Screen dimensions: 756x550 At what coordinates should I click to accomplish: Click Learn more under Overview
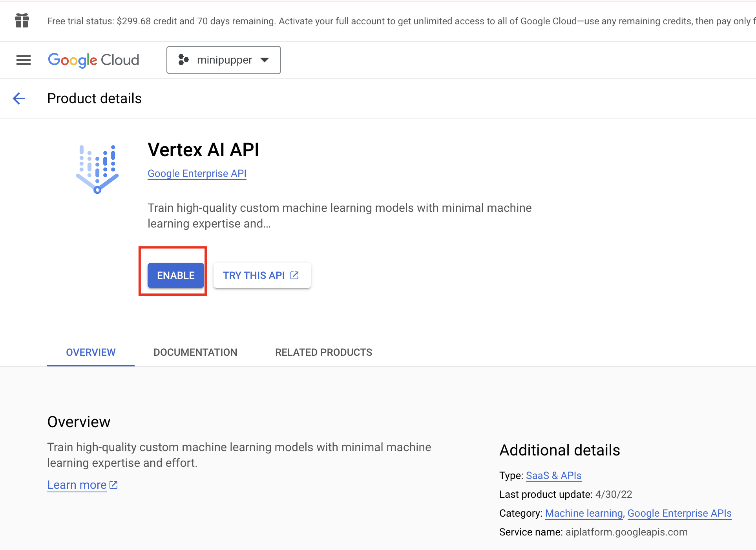coord(77,485)
